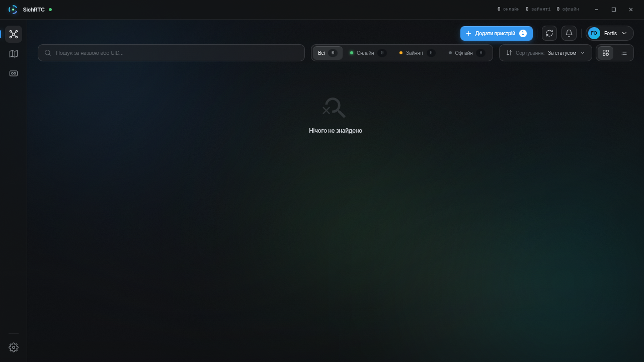Click the SichRTC logo icon
The width and height of the screenshot is (644, 362).
(x=13, y=10)
